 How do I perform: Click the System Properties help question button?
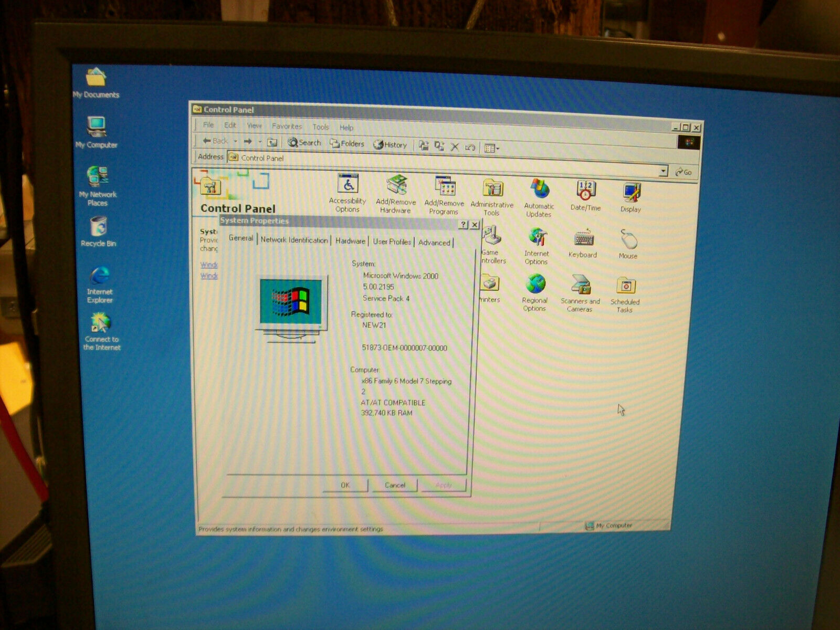click(x=463, y=225)
